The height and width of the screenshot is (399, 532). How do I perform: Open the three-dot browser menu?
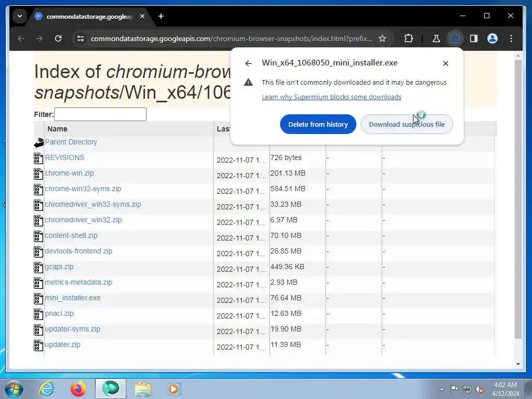[x=511, y=38]
